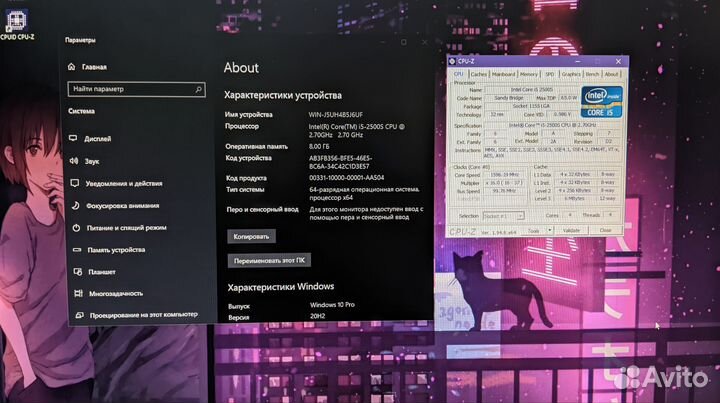Click the Core Speed value in CPU-Z
Image resolution: width=720 pixels, height=403 pixels.
[x=505, y=175]
